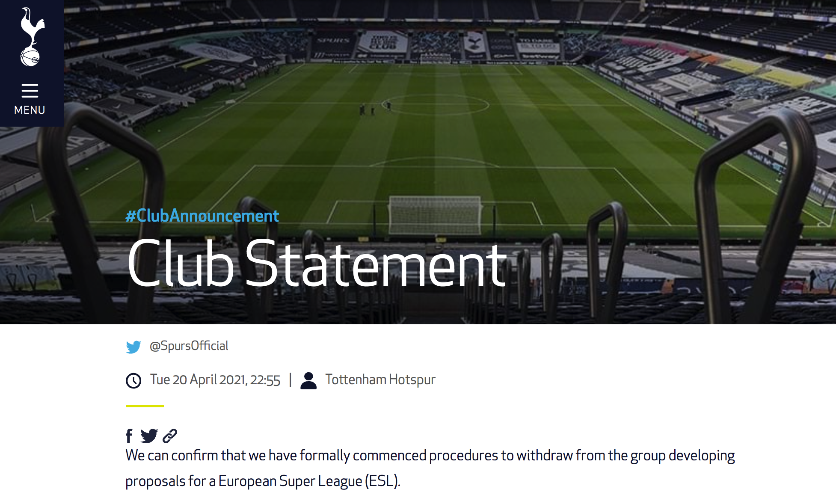836x504 pixels.
Task: Click the Tottenham Hotspur author name
Action: pyautogui.click(x=380, y=379)
